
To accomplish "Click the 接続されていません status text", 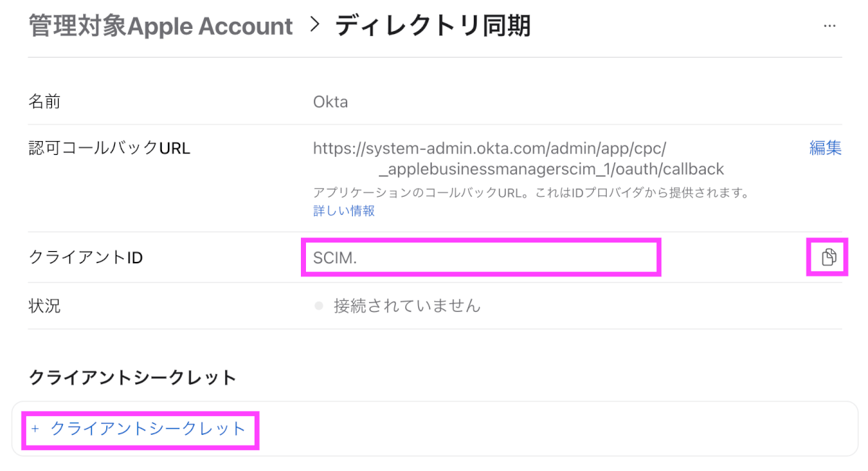I will tap(407, 306).
